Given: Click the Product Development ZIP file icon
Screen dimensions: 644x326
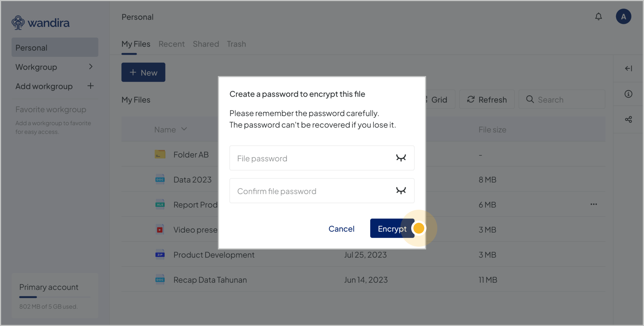Looking at the screenshot, I should (160, 255).
